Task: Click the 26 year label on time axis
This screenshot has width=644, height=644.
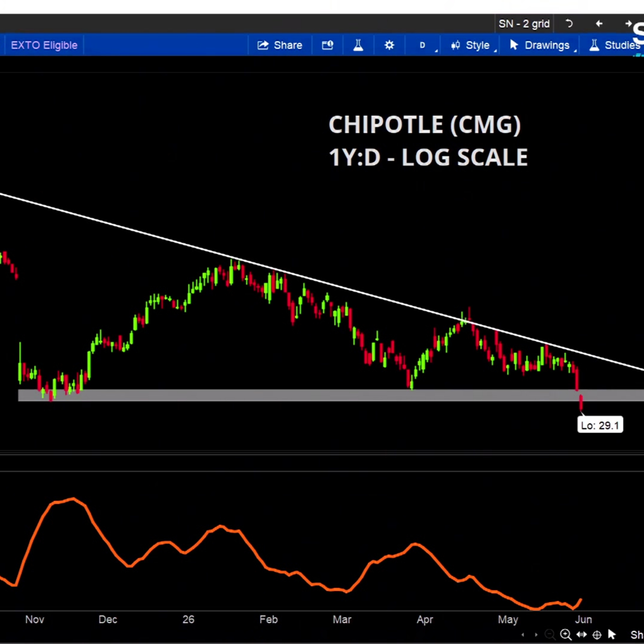Action: pyautogui.click(x=188, y=619)
